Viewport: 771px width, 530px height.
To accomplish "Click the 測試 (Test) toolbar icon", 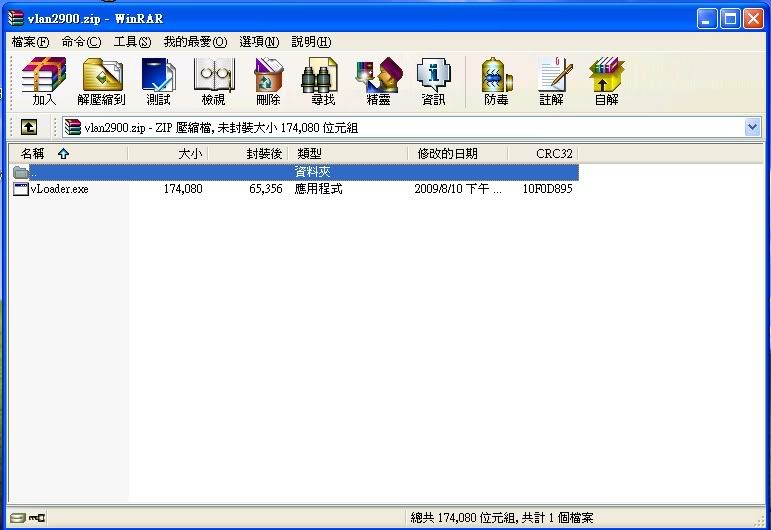I will point(158,81).
